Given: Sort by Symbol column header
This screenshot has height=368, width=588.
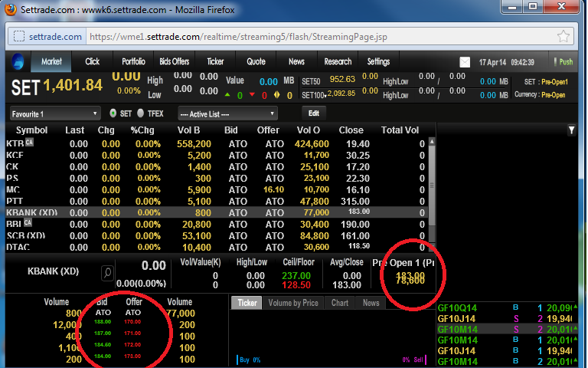Looking at the screenshot, I should [31, 130].
